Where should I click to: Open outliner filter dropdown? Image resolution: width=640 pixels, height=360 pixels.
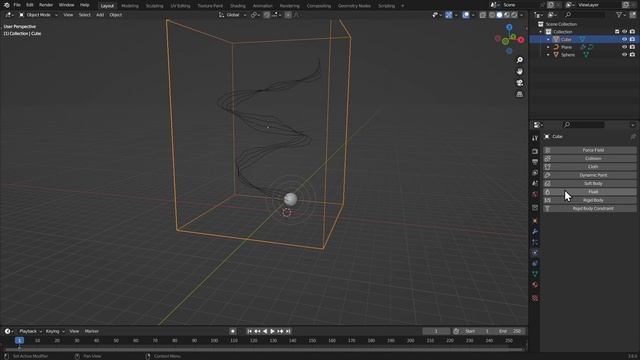pos(621,15)
